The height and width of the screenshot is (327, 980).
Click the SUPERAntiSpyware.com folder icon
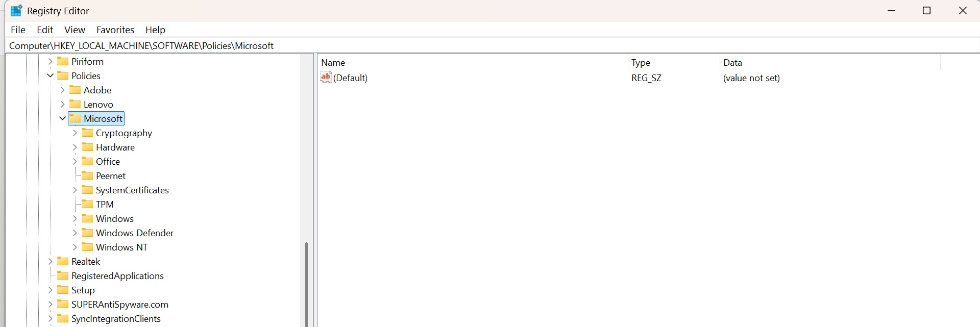click(63, 304)
